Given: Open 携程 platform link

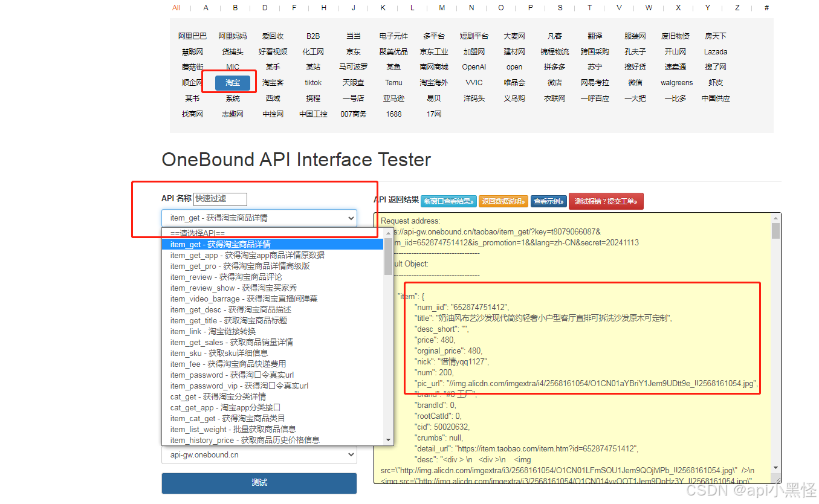Looking at the screenshot, I should [x=313, y=98].
